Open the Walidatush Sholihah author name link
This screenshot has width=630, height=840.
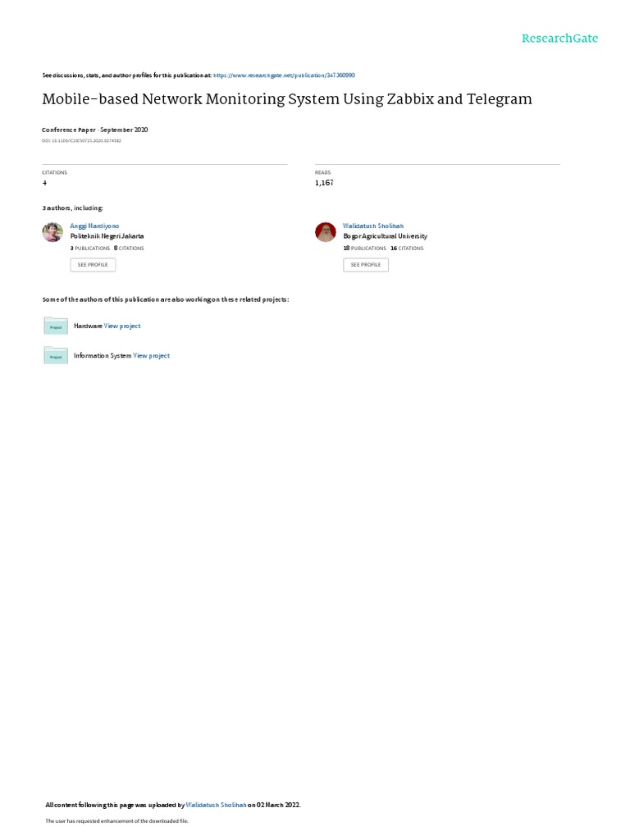pos(373,226)
